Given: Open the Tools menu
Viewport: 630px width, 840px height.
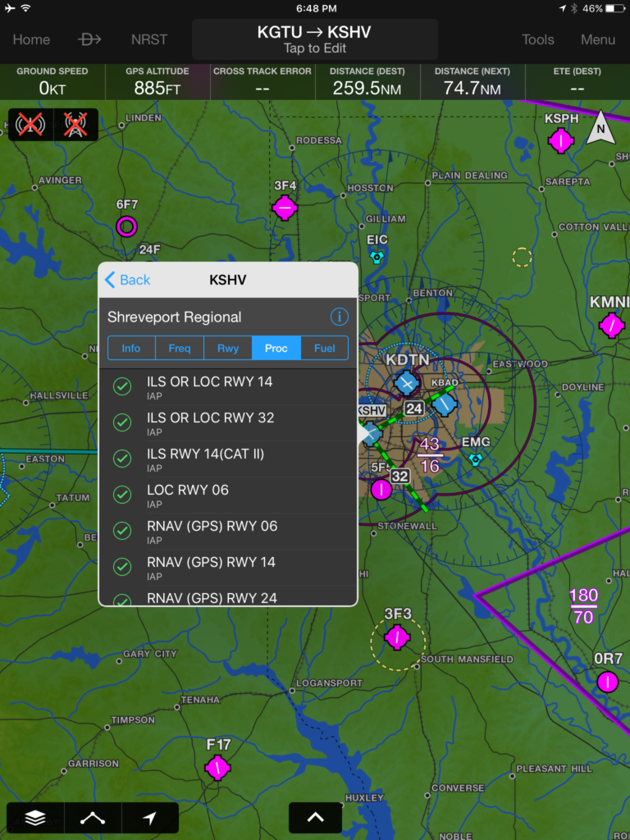Looking at the screenshot, I should (x=538, y=39).
